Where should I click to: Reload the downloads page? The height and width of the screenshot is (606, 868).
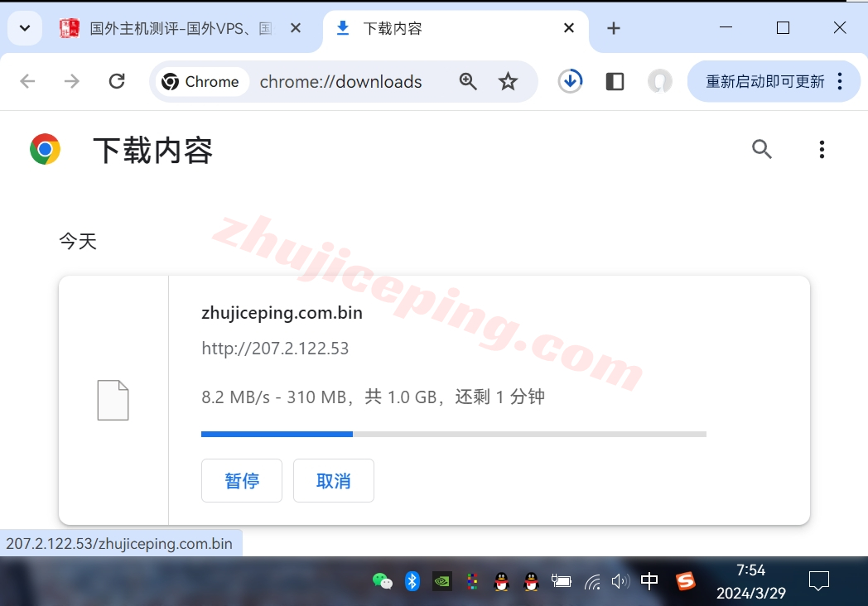click(x=117, y=81)
